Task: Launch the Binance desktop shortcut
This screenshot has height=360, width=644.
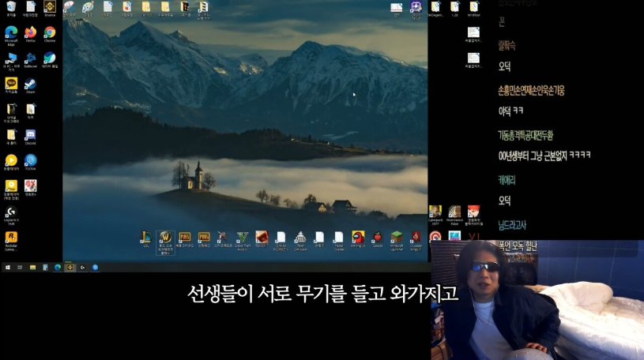Action: tap(50, 8)
